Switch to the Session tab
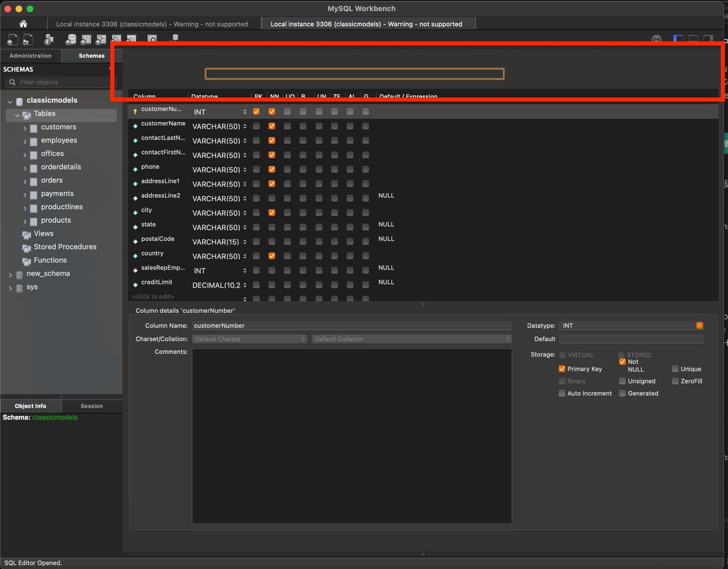The image size is (728, 569). tap(91, 406)
